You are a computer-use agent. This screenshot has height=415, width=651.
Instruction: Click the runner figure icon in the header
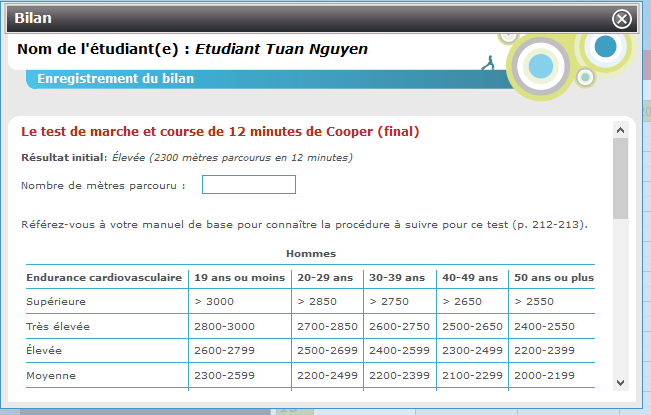point(487,63)
